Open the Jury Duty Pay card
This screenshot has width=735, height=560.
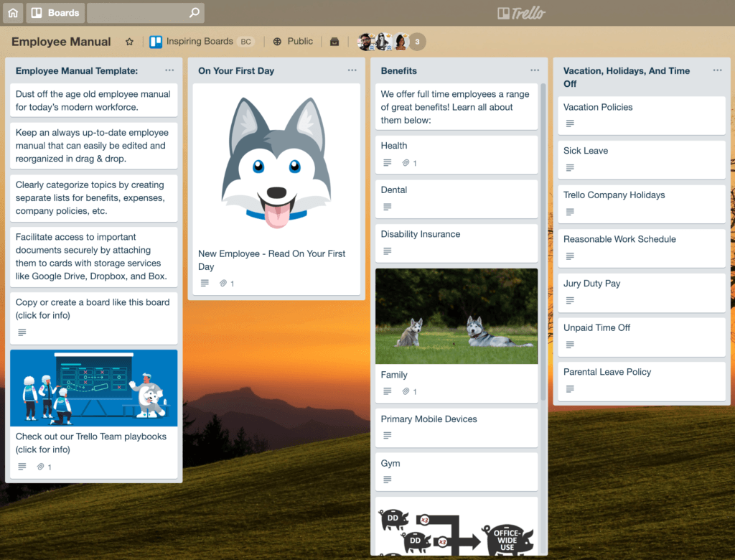[x=642, y=293]
